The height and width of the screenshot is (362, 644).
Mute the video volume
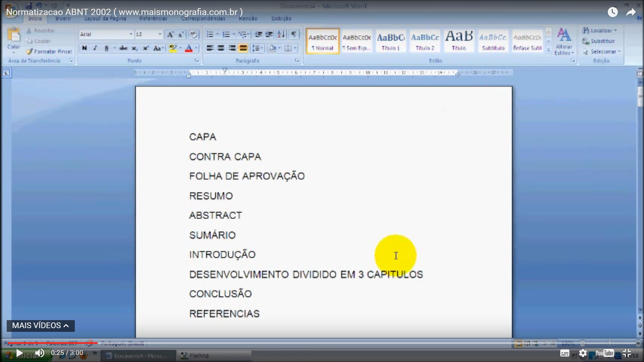coord(40,353)
